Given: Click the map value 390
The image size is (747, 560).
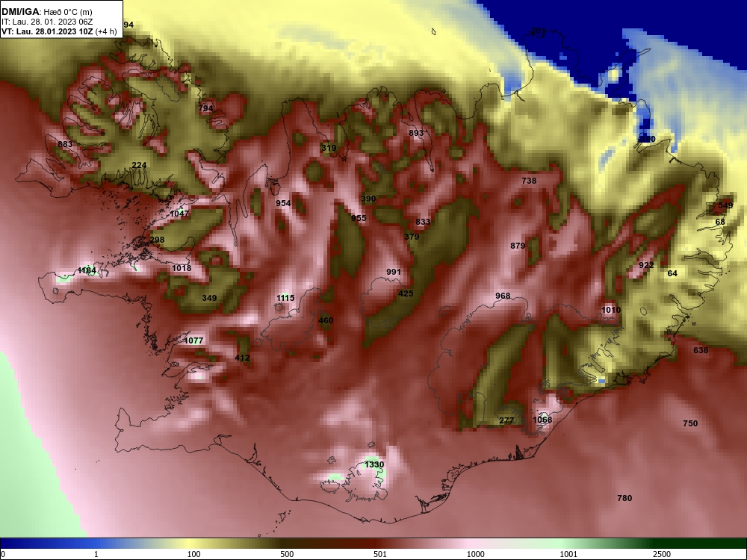Looking at the screenshot, I should tap(368, 199).
